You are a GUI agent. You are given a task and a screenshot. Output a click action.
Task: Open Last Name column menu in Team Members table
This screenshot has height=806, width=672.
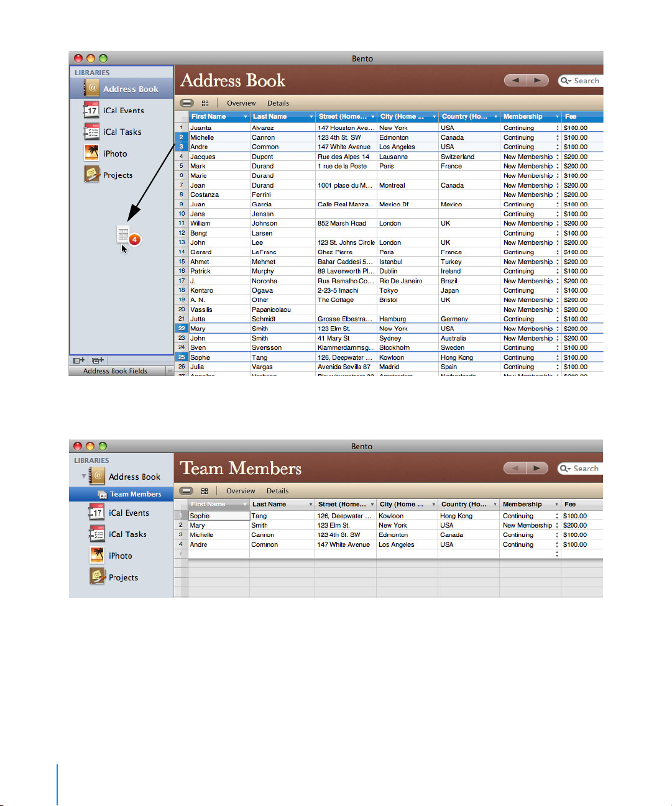point(310,505)
